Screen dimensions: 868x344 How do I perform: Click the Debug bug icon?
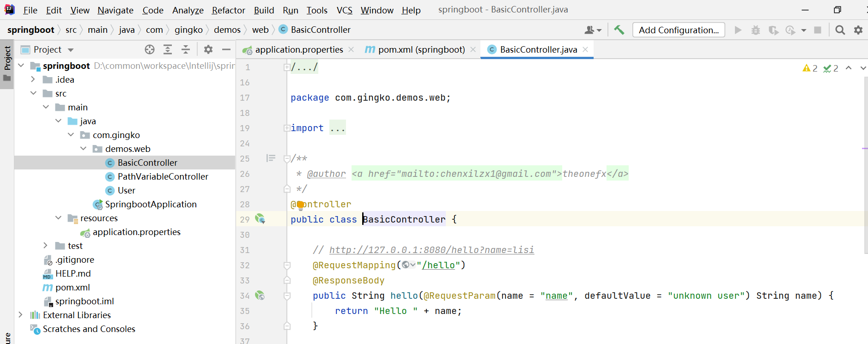pos(756,30)
